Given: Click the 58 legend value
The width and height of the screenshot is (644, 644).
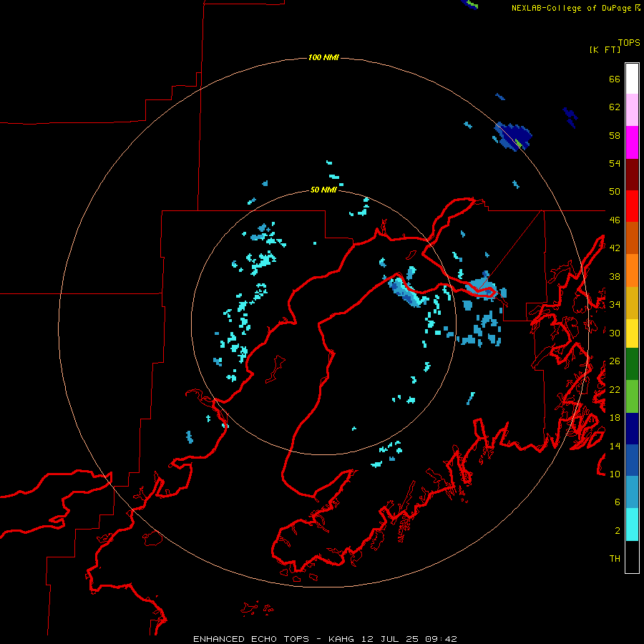Looking at the screenshot, I should point(615,135).
